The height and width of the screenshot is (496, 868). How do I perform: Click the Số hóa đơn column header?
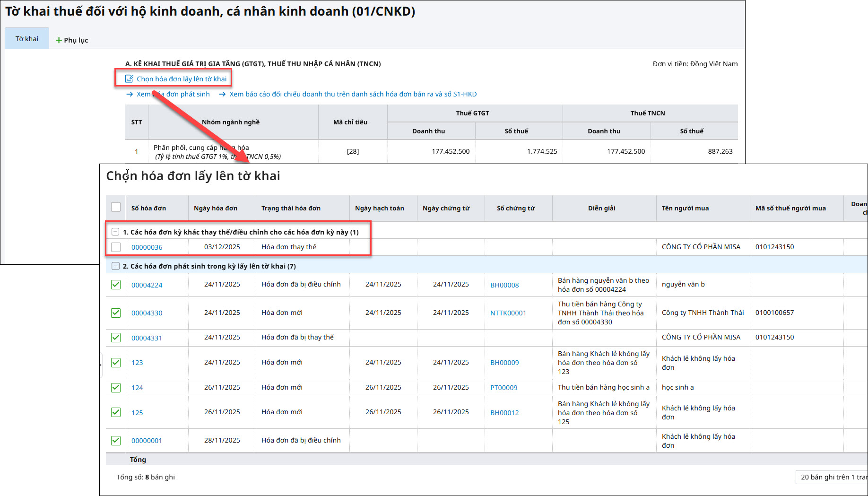148,208
